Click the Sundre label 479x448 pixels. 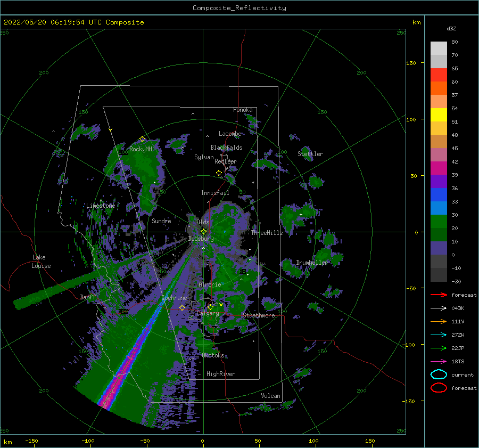point(161,221)
